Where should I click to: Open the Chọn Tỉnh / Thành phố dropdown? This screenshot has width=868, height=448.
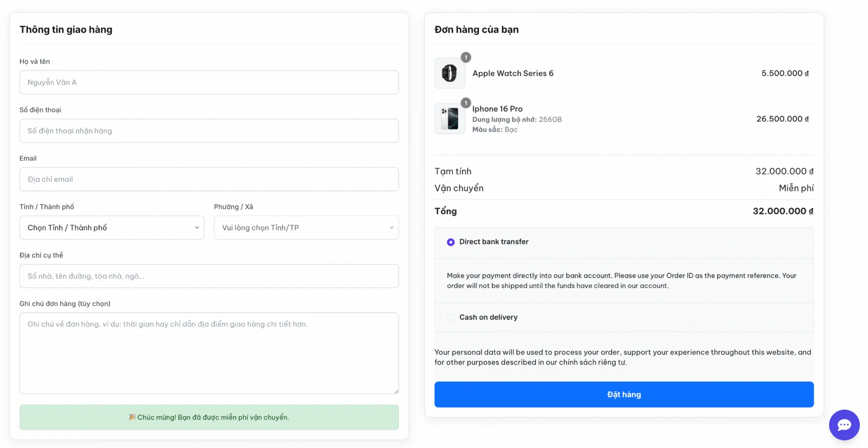click(111, 227)
